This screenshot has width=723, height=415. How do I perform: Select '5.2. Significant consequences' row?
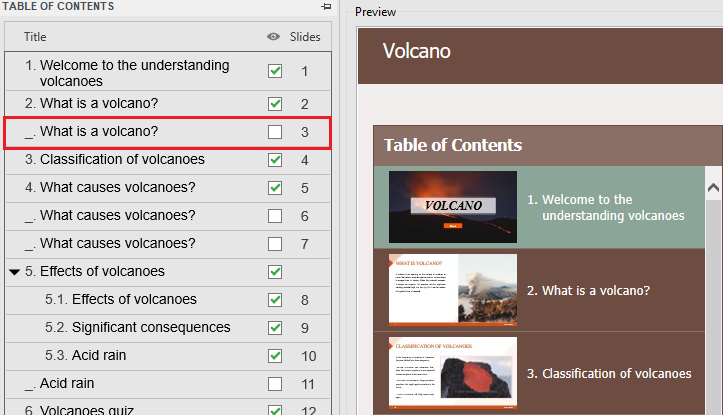168,328
